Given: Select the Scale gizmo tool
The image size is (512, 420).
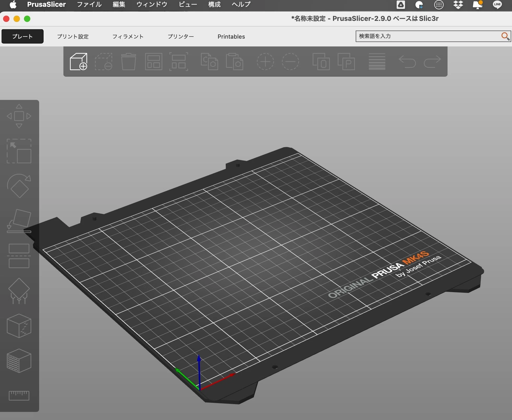Looking at the screenshot, I should 19,151.
